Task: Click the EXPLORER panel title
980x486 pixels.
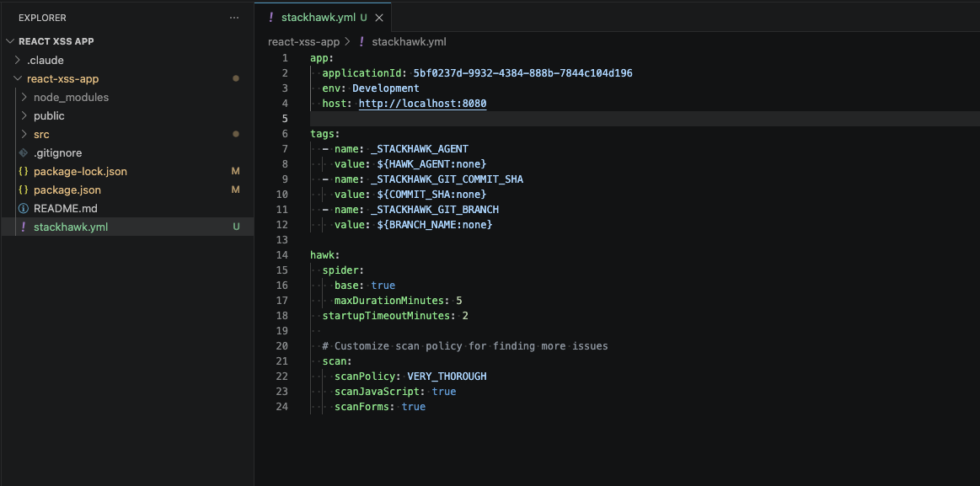Action: click(x=42, y=17)
